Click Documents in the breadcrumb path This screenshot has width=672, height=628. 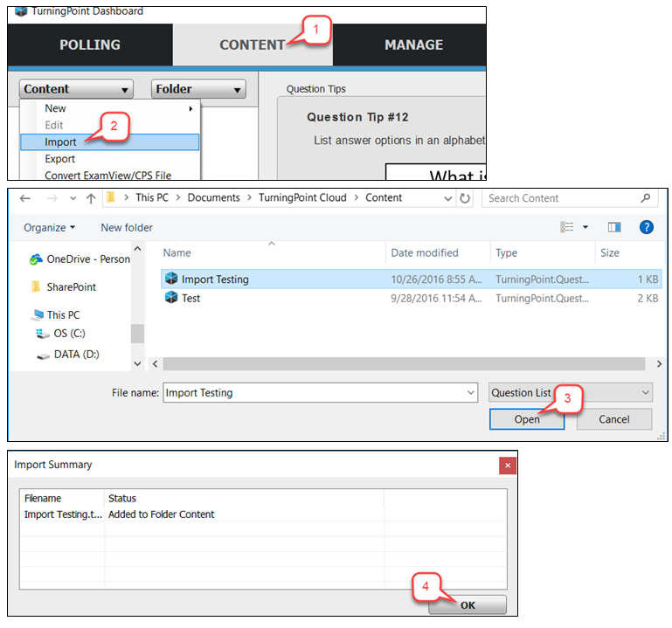click(x=213, y=197)
